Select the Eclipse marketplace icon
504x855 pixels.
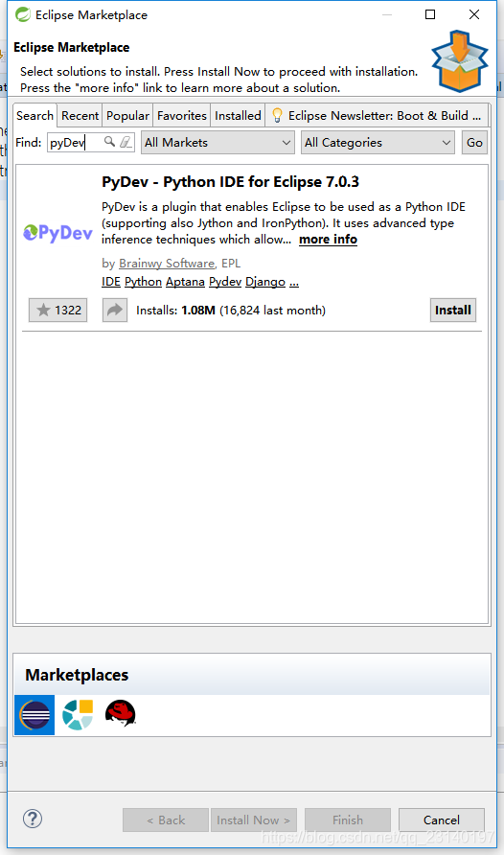pos(34,715)
